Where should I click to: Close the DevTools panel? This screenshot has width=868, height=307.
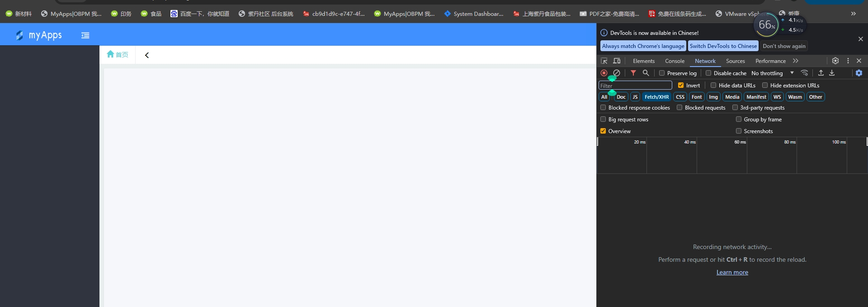click(x=859, y=61)
